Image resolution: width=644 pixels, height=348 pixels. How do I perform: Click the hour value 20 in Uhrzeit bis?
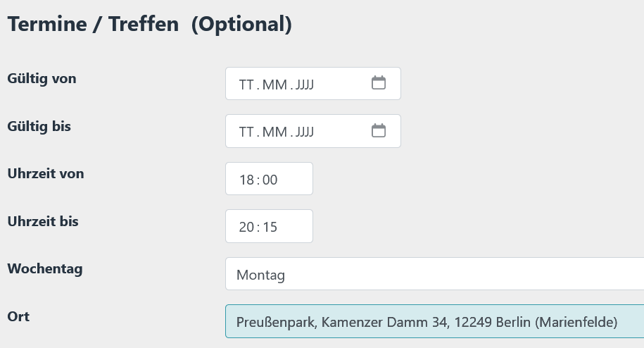pyautogui.click(x=246, y=227)
